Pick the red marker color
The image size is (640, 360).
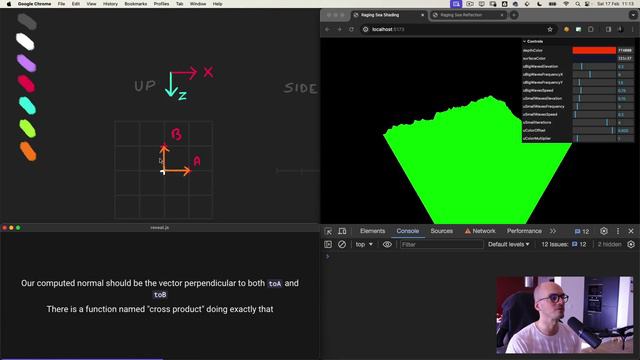point(26,84)
